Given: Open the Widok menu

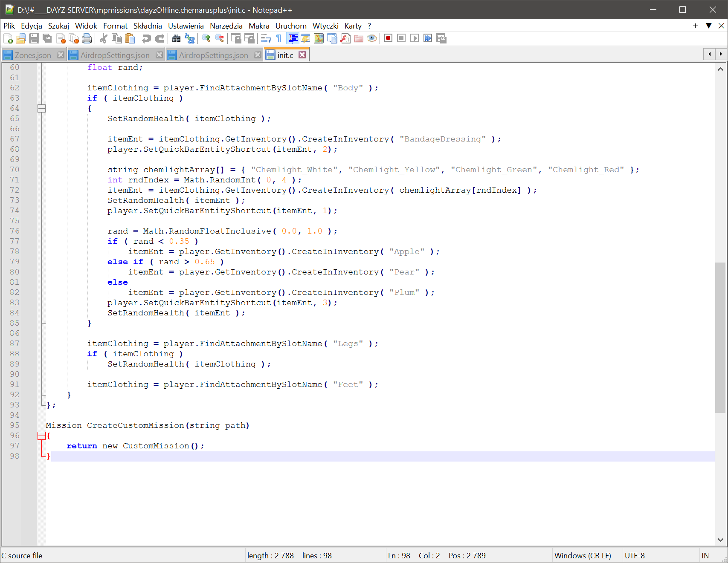Looking at the screenshot, I should coord(86,26).
